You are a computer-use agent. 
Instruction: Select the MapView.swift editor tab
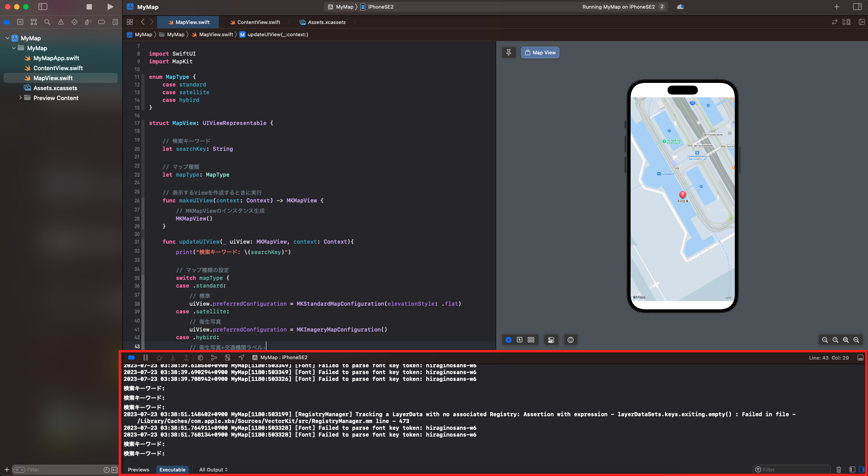(x=188, y=22)
